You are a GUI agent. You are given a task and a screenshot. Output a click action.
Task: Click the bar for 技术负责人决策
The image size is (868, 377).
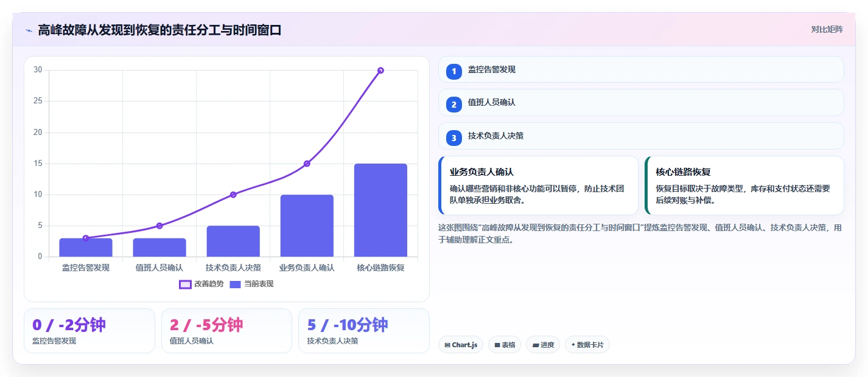[x=233, y=241]
